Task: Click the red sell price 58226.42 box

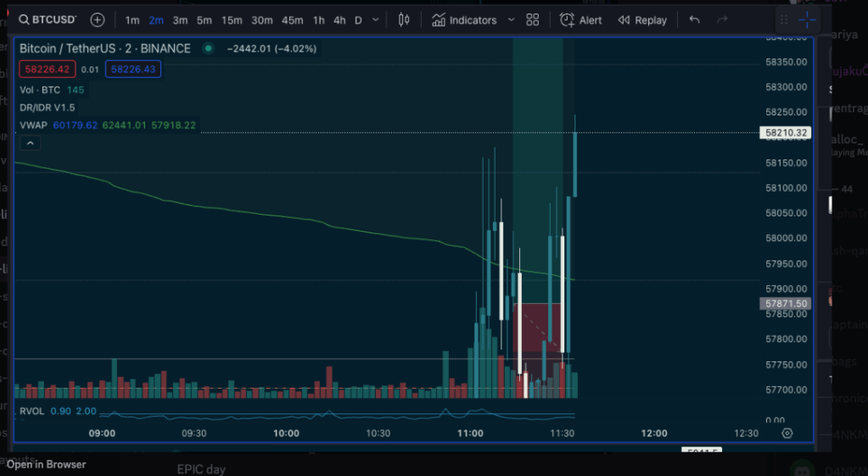Action: [48, 69]
